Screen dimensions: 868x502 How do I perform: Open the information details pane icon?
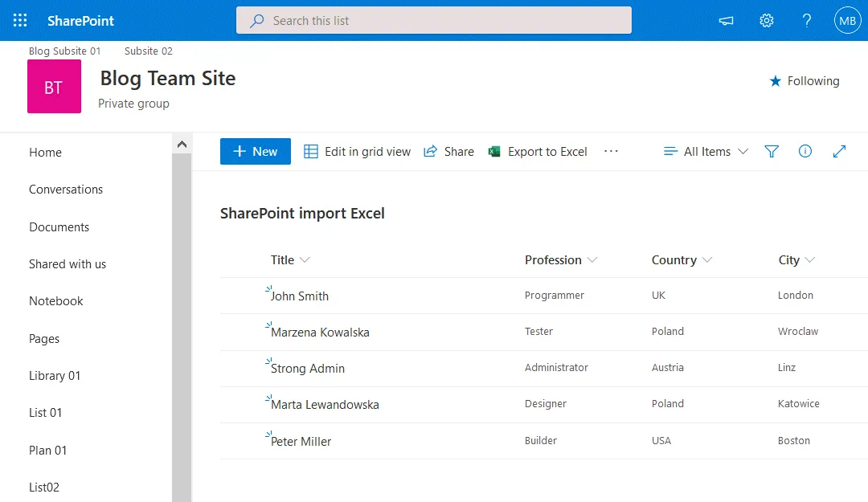pos(805,152)
